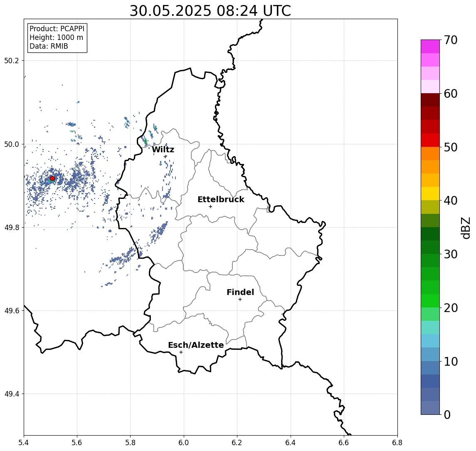Click the 'Product: PCAPPI' legend line
The width and height of the screenshot is (476, 451).
pyautogui.click(x=57, y=29)
